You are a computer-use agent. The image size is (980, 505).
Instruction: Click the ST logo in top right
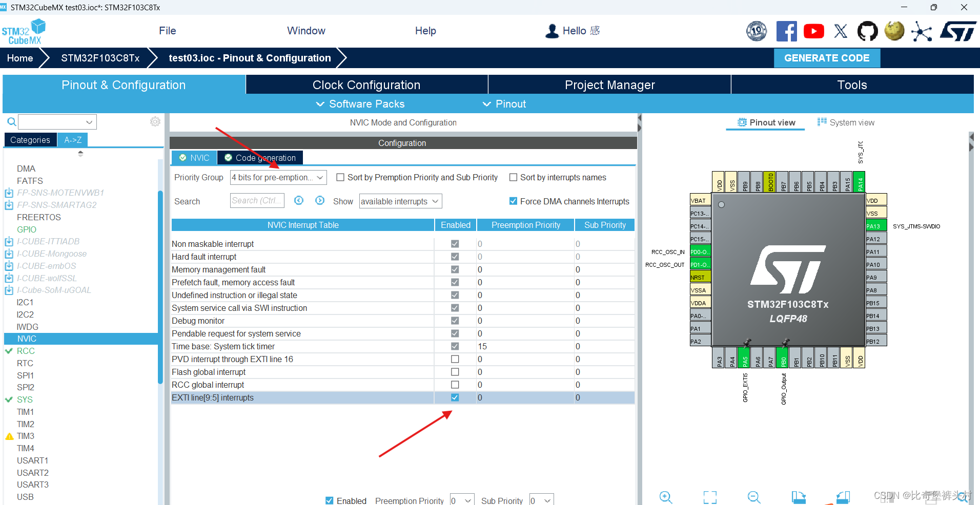(x=958, y=31)
